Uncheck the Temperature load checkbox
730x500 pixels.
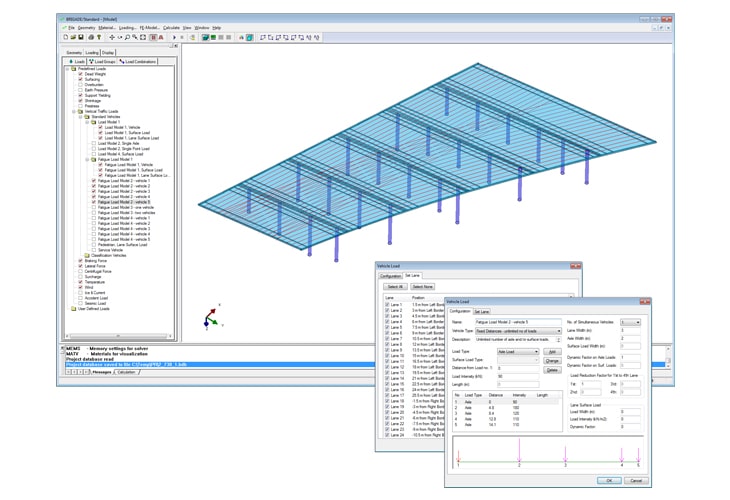(x=81, y=282)
